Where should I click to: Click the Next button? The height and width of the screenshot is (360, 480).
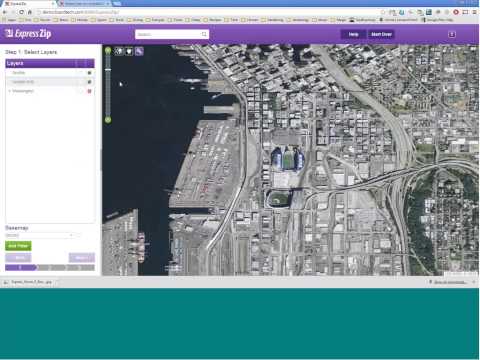[82, 258]
